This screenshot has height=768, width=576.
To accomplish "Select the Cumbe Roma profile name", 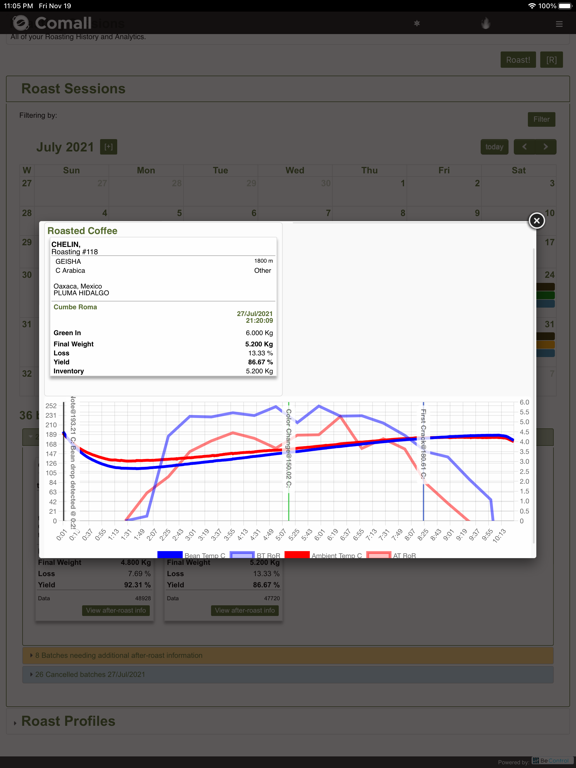I will (75, 307).
